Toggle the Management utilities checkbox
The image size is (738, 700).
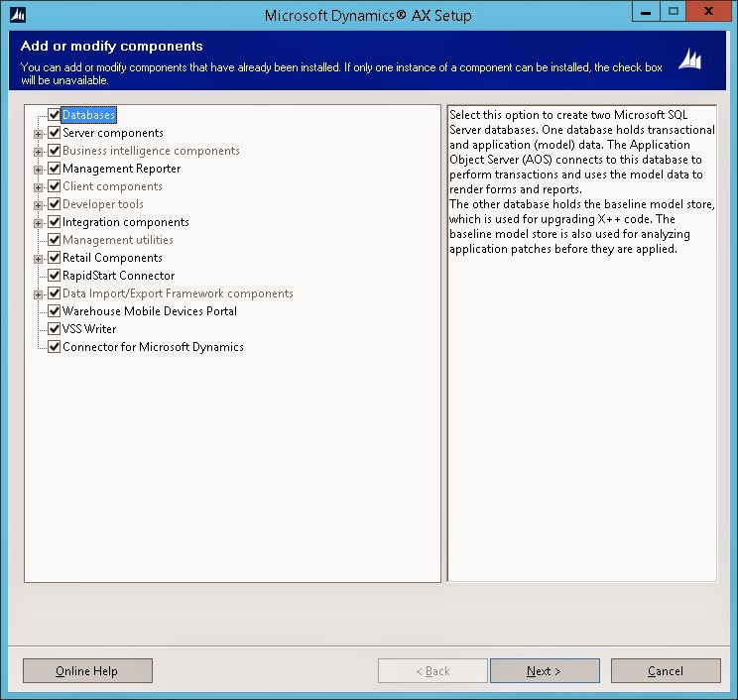click(x=55, y=240)
